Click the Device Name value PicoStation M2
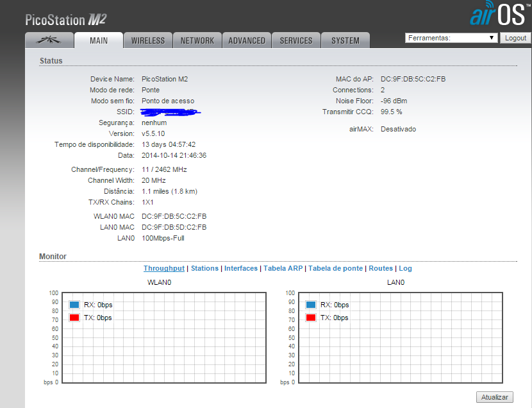 (165, 79)
